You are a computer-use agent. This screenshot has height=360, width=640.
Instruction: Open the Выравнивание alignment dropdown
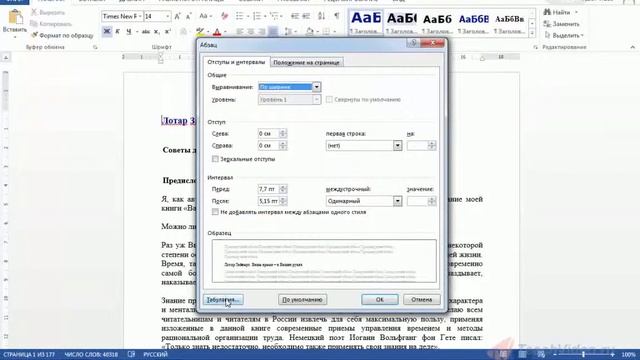[316, 87]
